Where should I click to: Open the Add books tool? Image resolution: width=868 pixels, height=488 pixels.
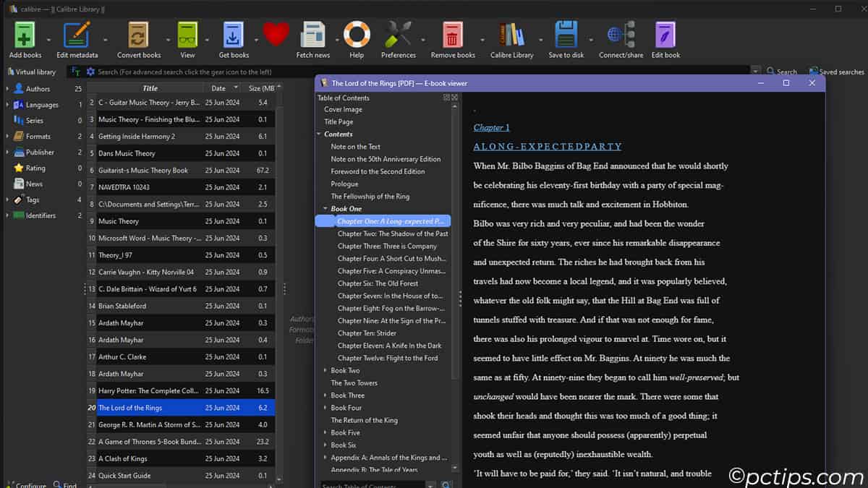click(x=25, y=34)
